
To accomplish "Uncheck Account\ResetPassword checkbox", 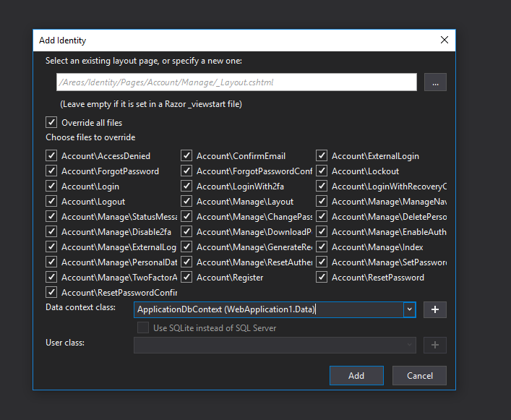I will (322, 278).
